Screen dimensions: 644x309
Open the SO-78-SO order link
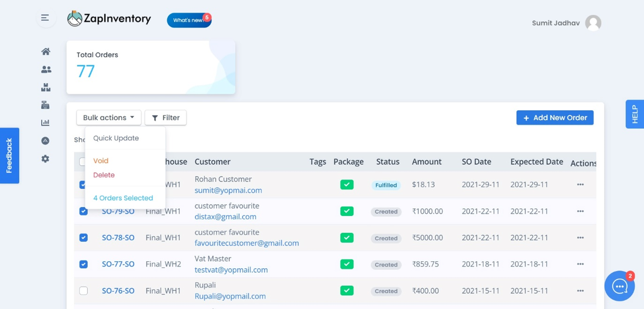click(x=118, y=237)
